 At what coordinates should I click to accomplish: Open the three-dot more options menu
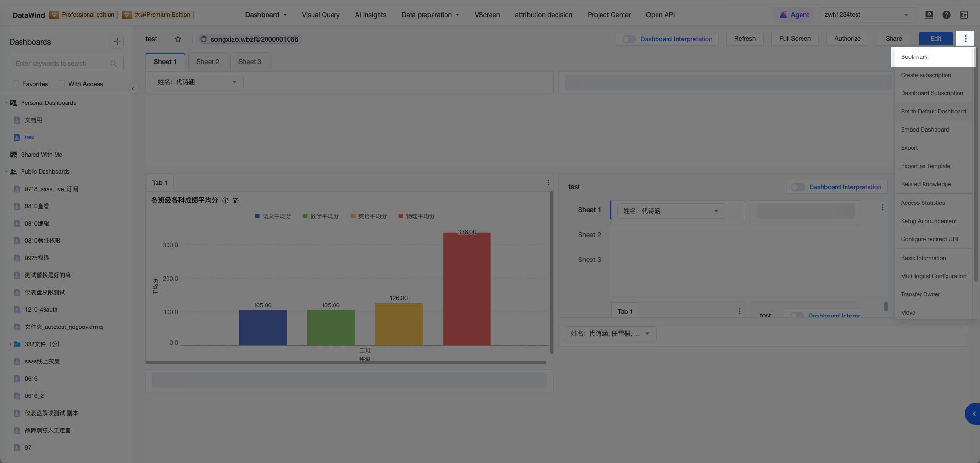pos(965,39)
